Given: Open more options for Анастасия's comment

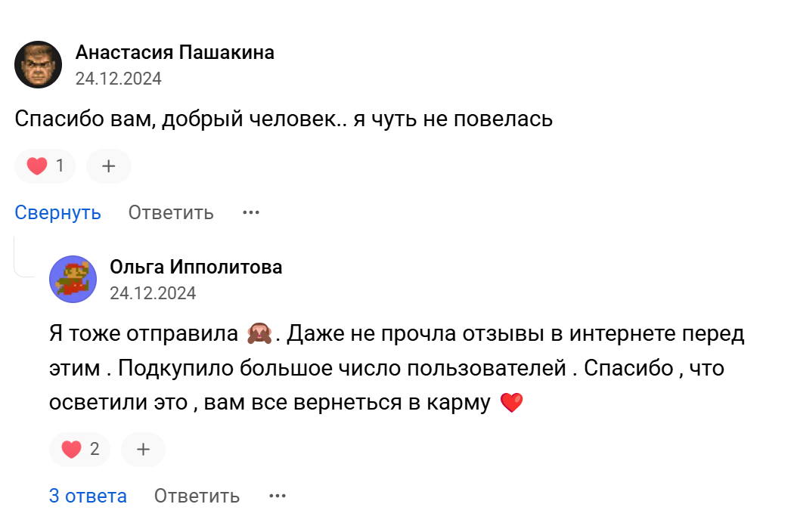Looking at the screenshot, I should click(250, 212).
